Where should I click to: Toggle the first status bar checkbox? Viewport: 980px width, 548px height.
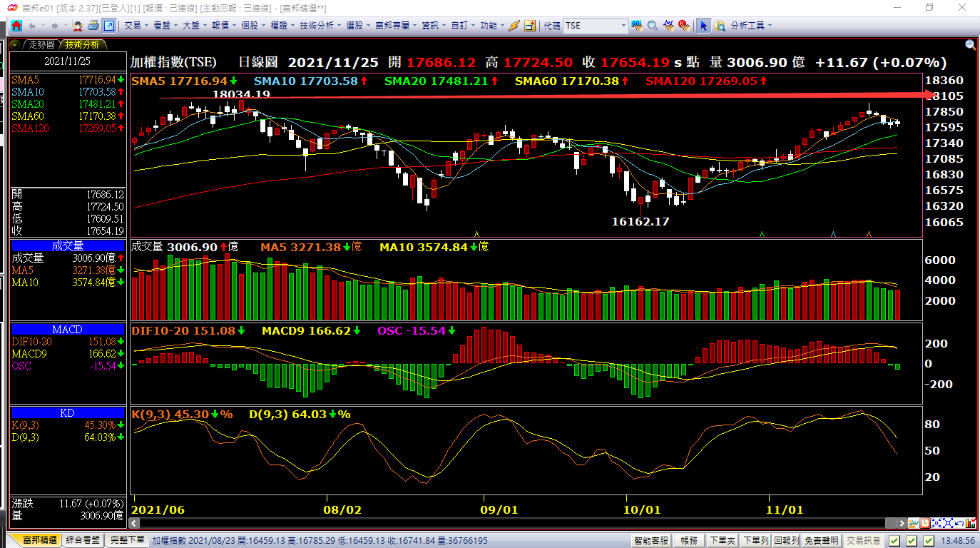pyautogui.click(x=894, y=541)
